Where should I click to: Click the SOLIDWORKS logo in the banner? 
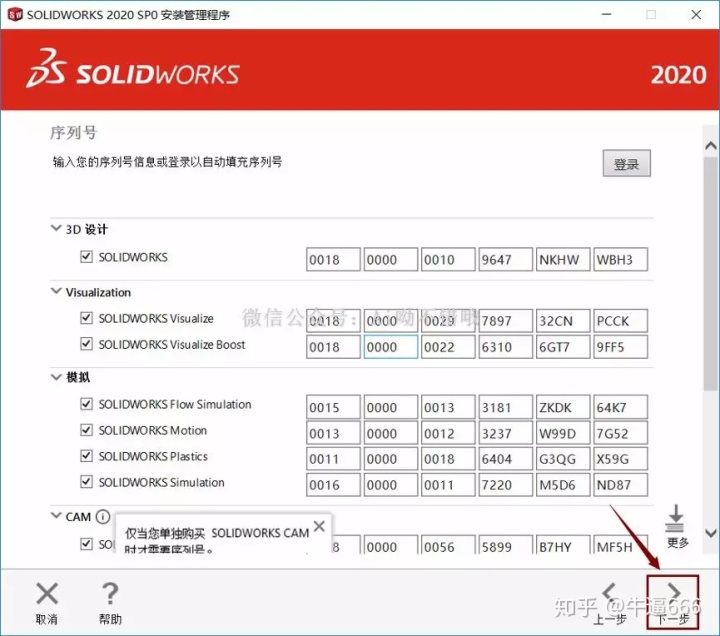click(x=133, y=70)
